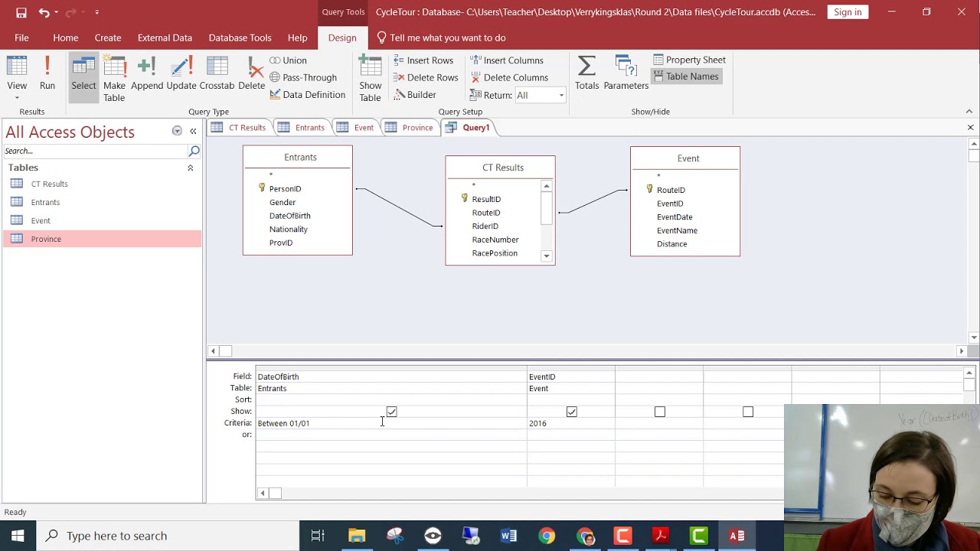Image resolution: width=980 pixels, height=551 pixels.
Task: Click the Windows taskbar search box
Action: [x=167, y=536]
